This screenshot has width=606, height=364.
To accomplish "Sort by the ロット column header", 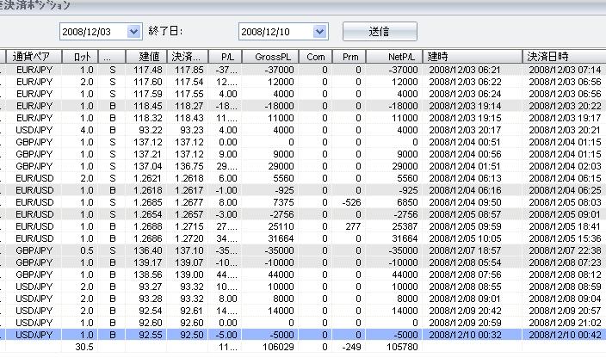I will [x=80, y=57].
